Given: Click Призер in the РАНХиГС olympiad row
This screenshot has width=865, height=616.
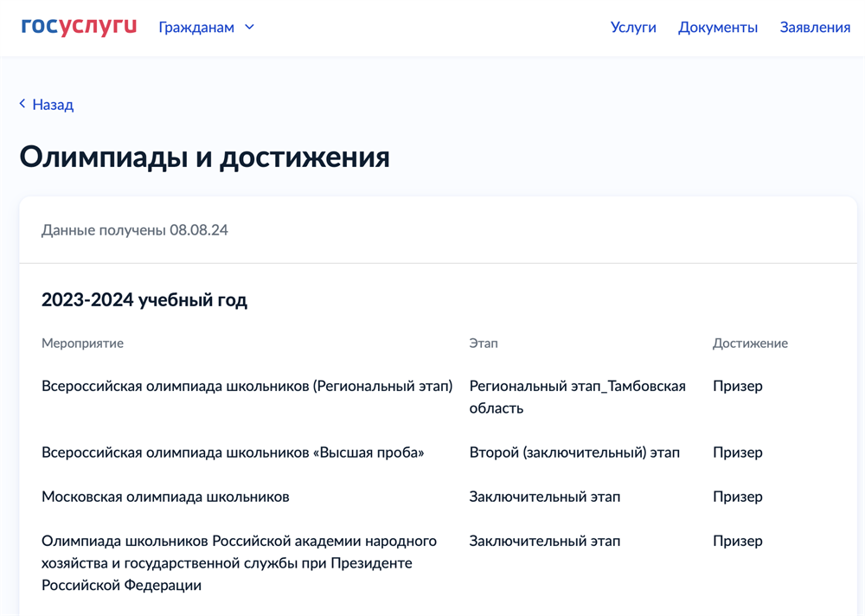Looking at the screenshot, I should coord(738,541).
